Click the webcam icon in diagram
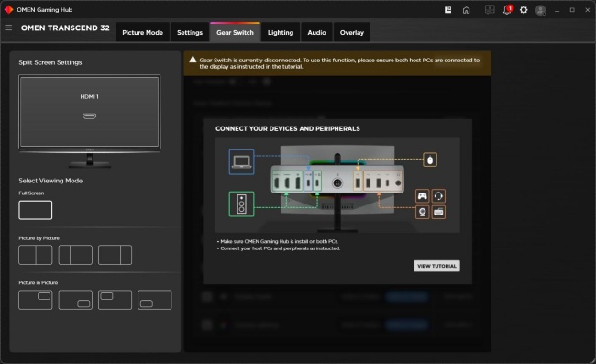 coord(423,212)
